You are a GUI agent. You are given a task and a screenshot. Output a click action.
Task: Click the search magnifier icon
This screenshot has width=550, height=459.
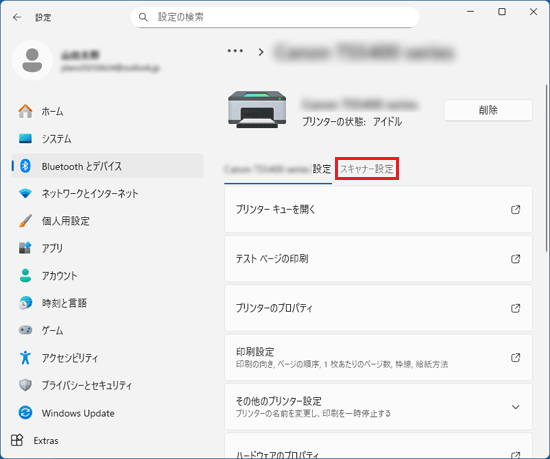[143, 17]
